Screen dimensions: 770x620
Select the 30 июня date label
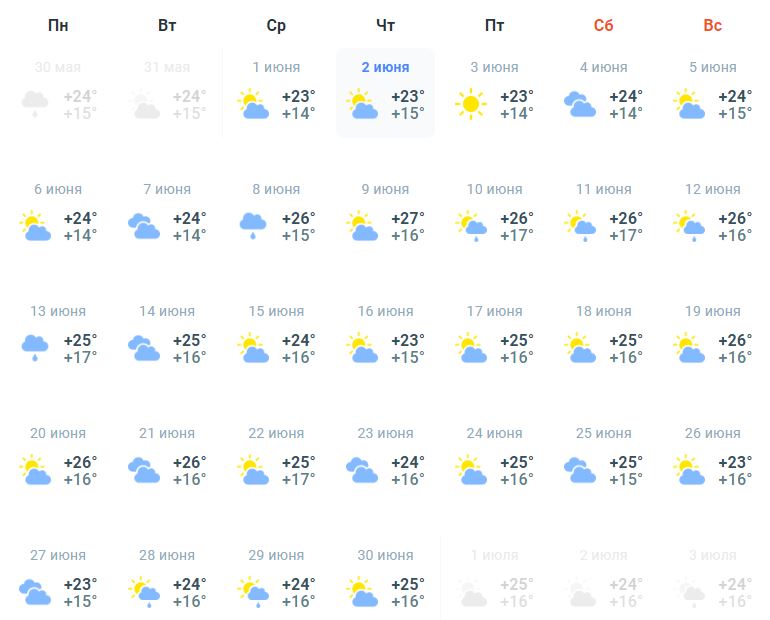(x=385, y=555)
